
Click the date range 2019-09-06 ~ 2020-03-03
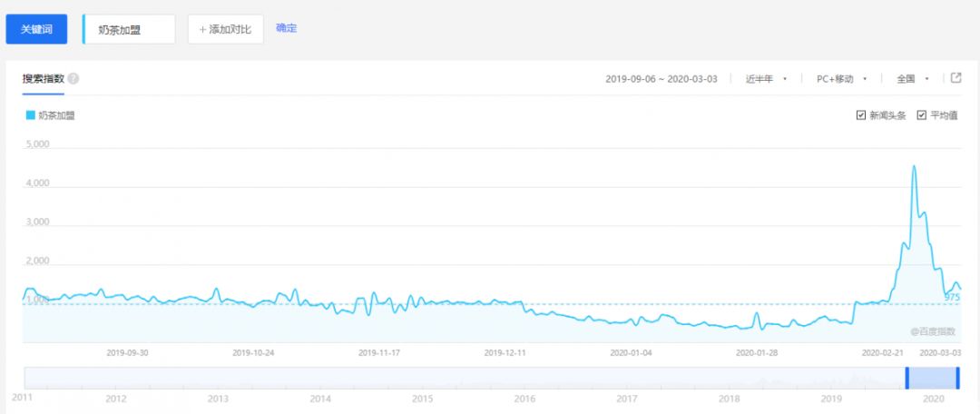[661, 79]
